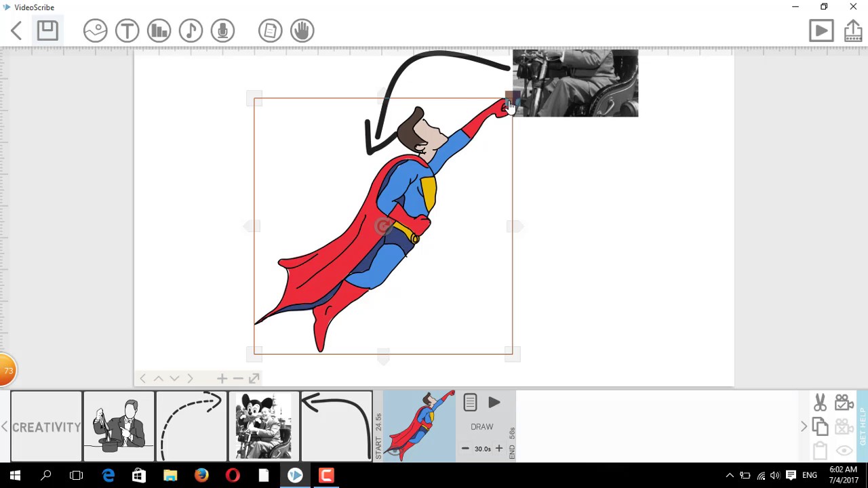This screenshot has width=868, height=488.
Task: Decrease draw time with minus
Action: pyautogui.click(x=465, y=449)
